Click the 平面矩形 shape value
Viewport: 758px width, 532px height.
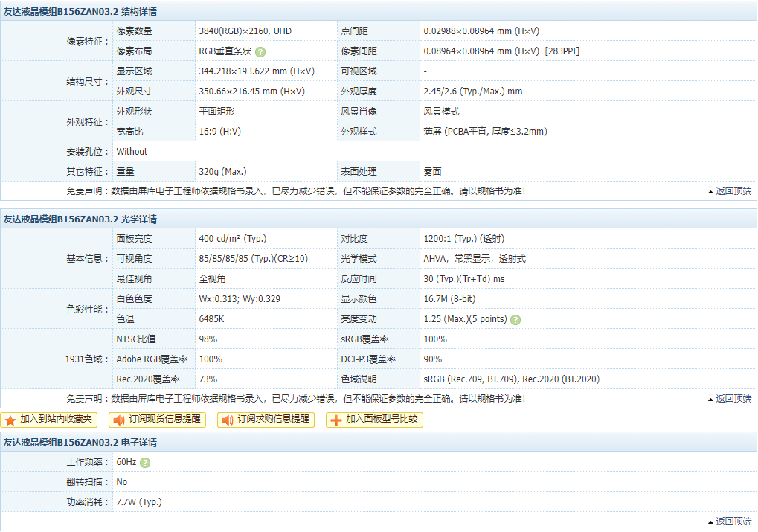[216, 112]
